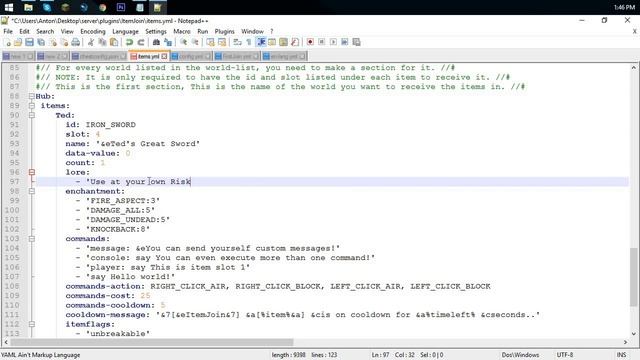Click the Zoom In toolbar icon
Screen dimensions: 640x360
[183, 42]
